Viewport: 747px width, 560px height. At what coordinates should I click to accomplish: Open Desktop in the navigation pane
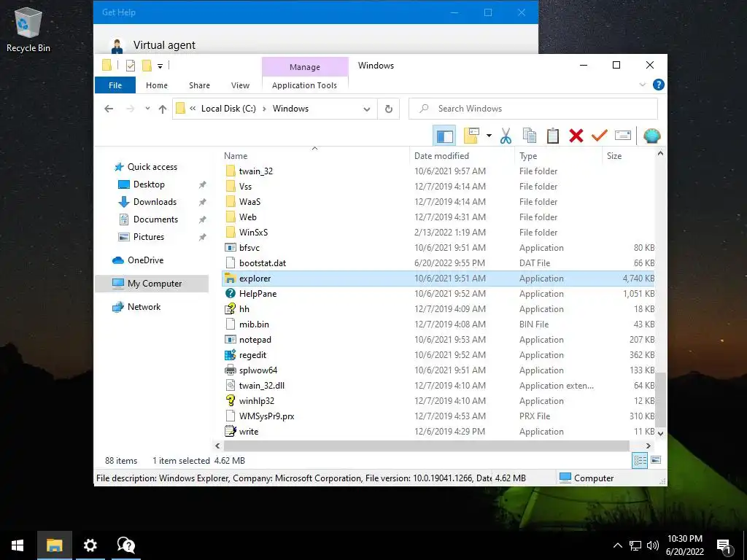point(149,184)
